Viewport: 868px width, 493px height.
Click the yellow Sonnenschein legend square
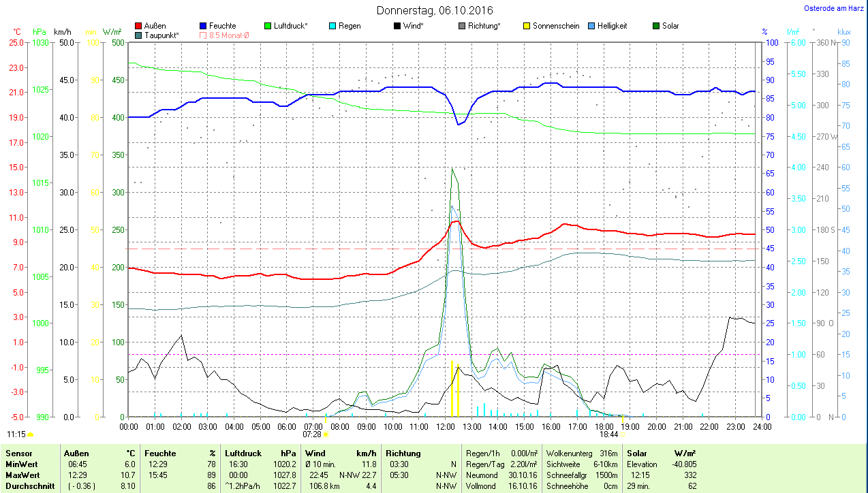526,26
